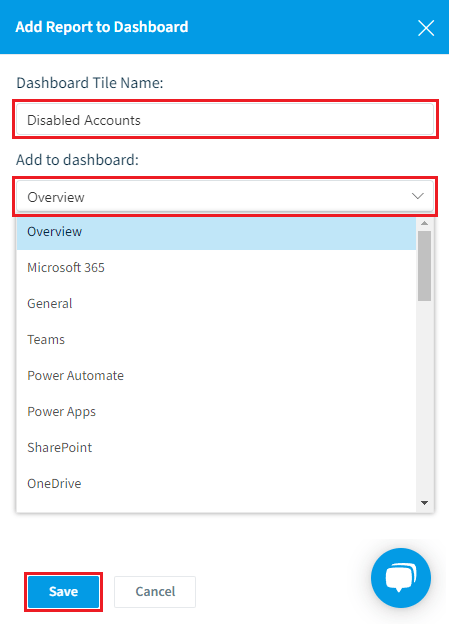The image size is (449, 628).
Task: Expand the Add to dashboard combo box
Action: coord(225,196)
